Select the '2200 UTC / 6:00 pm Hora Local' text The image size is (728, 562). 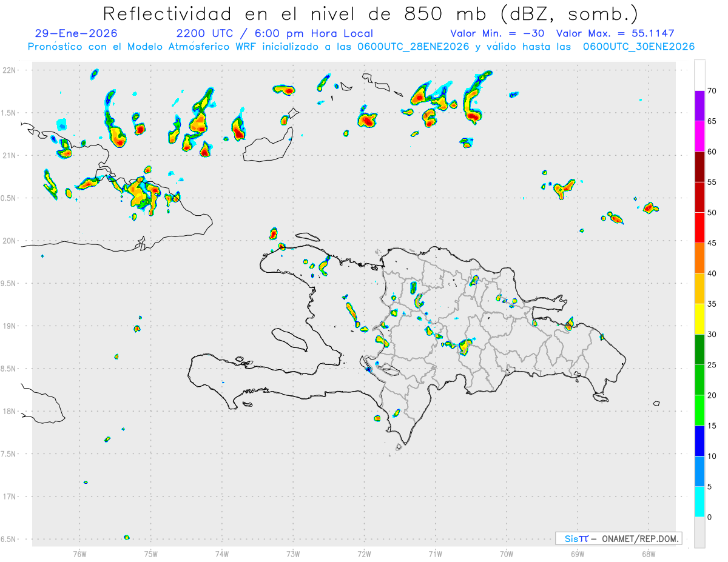click(275, 33)
